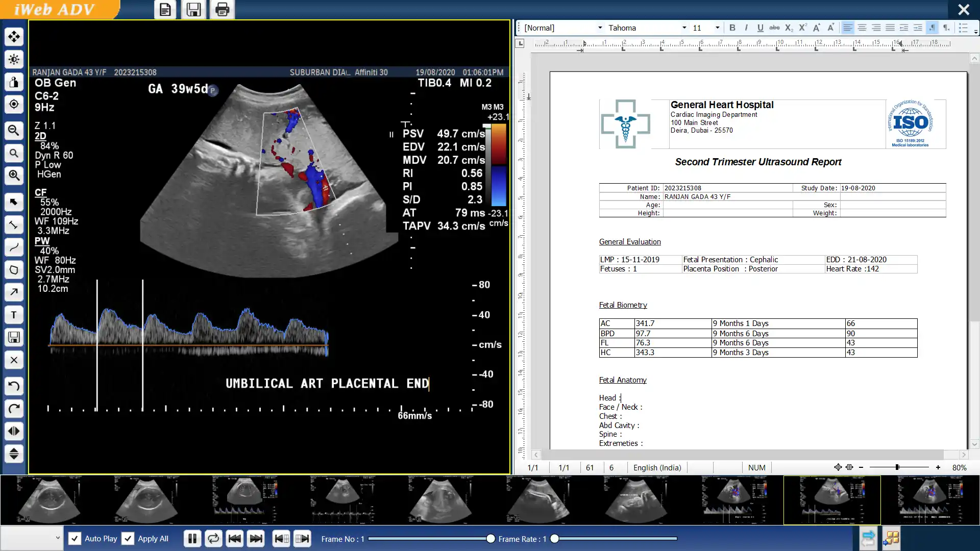Click the bulleted list icon
980x551 pixels.
pyautogui.click(x=963, y=28)
